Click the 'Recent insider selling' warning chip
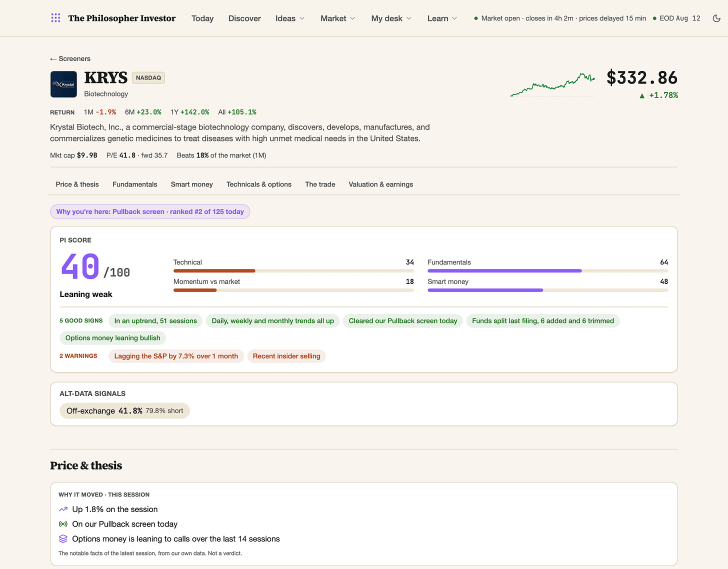Image resolution: width=728 pixels, height=569 pixels. pyautogui.click(x=286, y=356)
